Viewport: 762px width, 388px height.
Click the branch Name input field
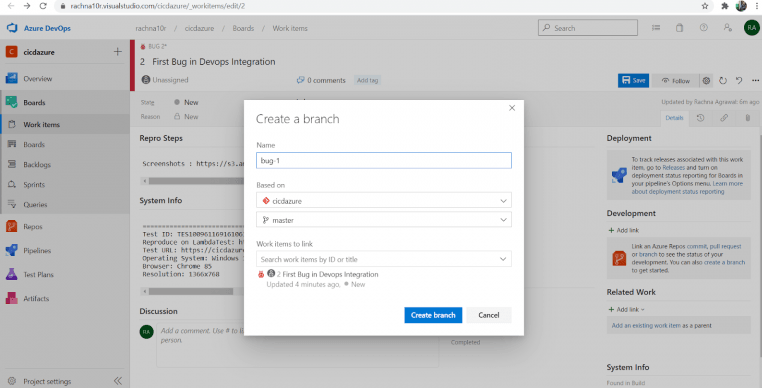click(x=383, y=160)
